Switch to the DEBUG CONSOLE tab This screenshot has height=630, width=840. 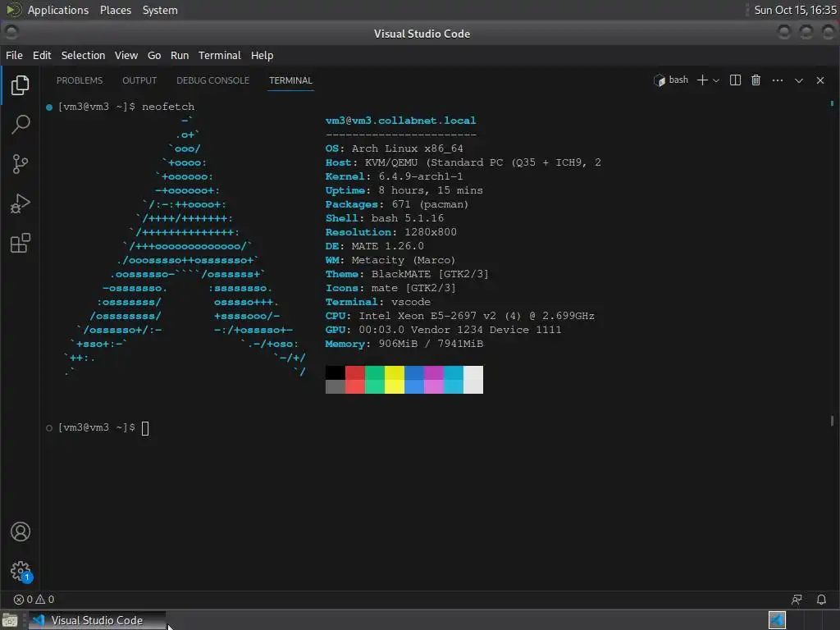click(212, 80)
